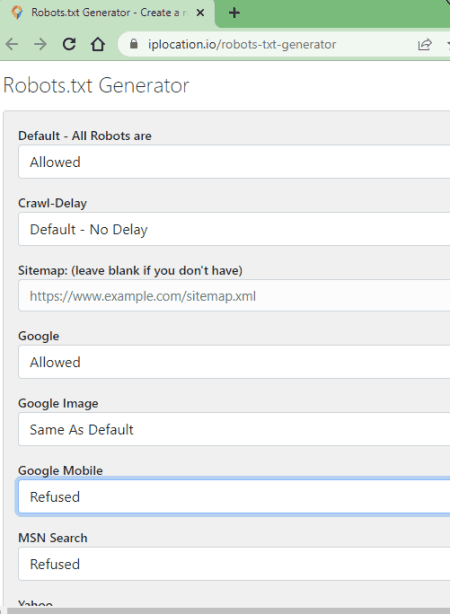Click the 'Google Mobile' label
Screen dimensions: 450x614
[60, 471]
